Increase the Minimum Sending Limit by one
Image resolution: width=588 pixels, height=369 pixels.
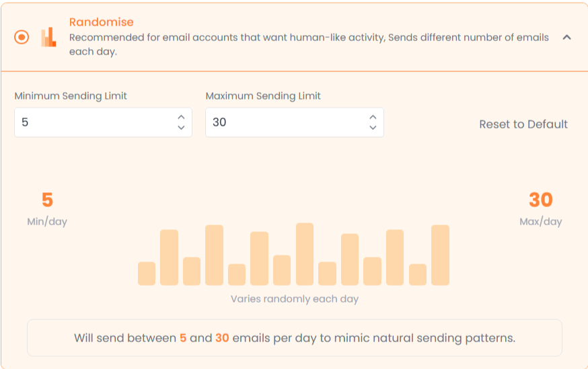pos(181,117)
